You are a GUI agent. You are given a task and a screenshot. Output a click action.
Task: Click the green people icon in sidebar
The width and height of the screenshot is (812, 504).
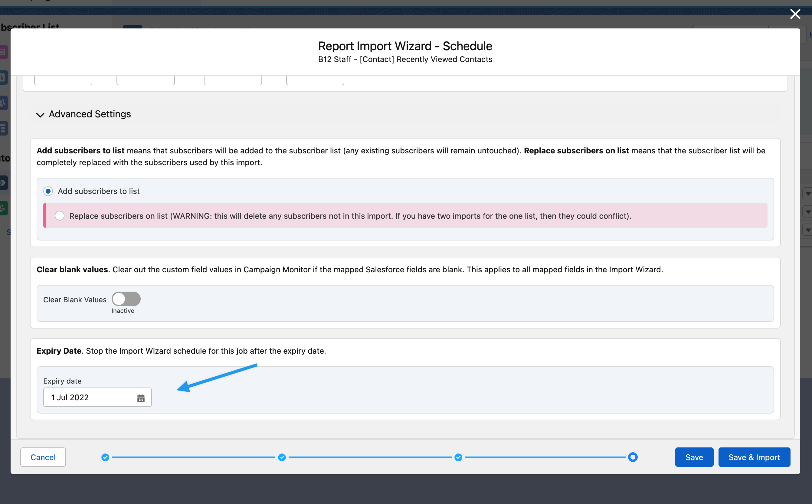(x=3, y=208)
